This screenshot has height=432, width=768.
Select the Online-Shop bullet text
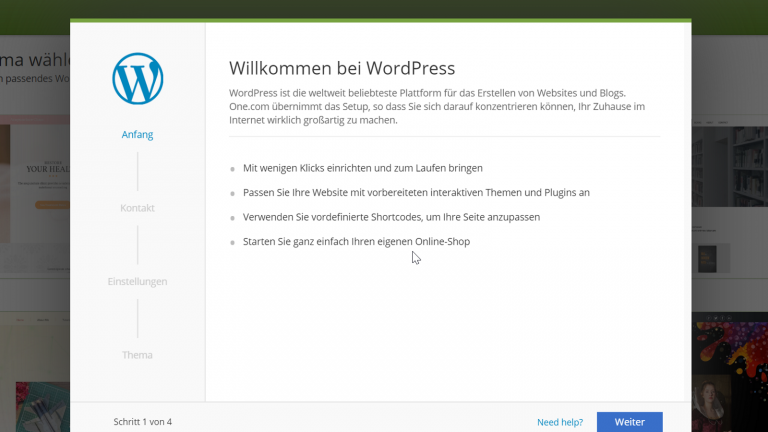pyautogui.click(x=356, y=242)
